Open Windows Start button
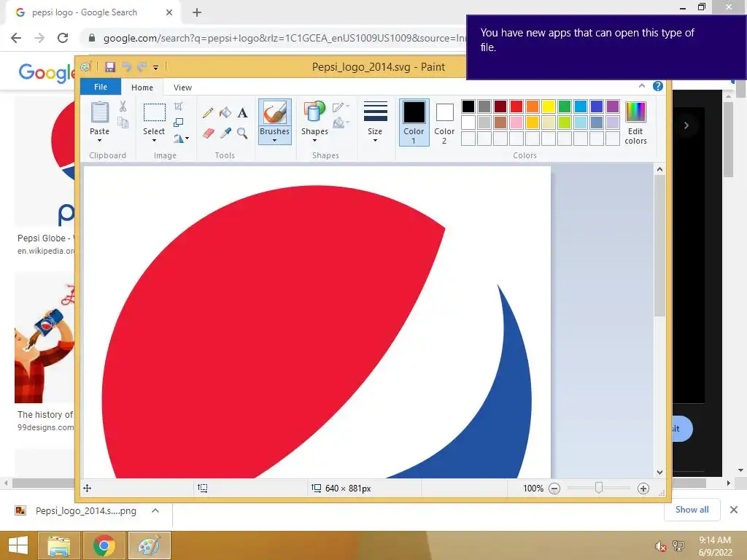Screen dimensions: 747x560 tap(18, 545)
